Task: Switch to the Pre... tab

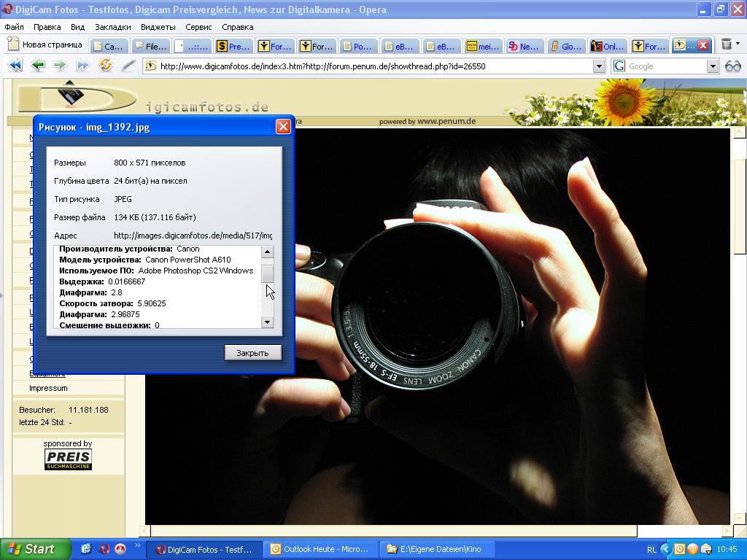Action: coord(233,46)
